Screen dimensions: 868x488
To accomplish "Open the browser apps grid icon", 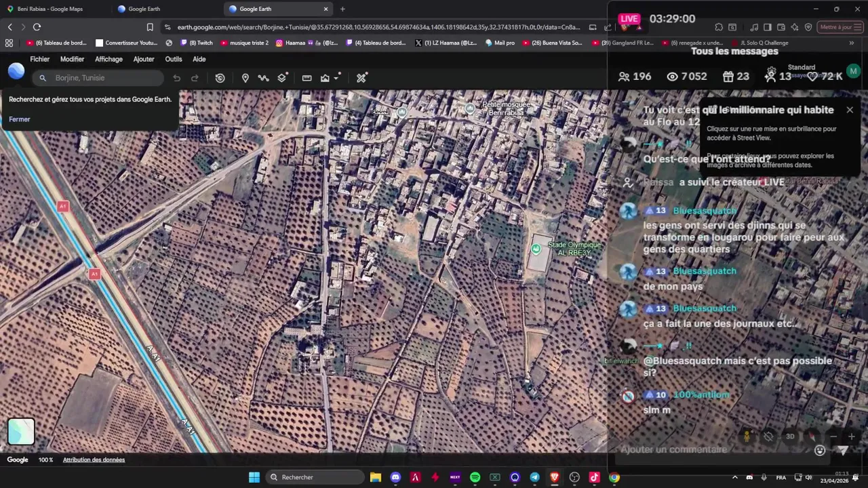I will coord(9,43).
